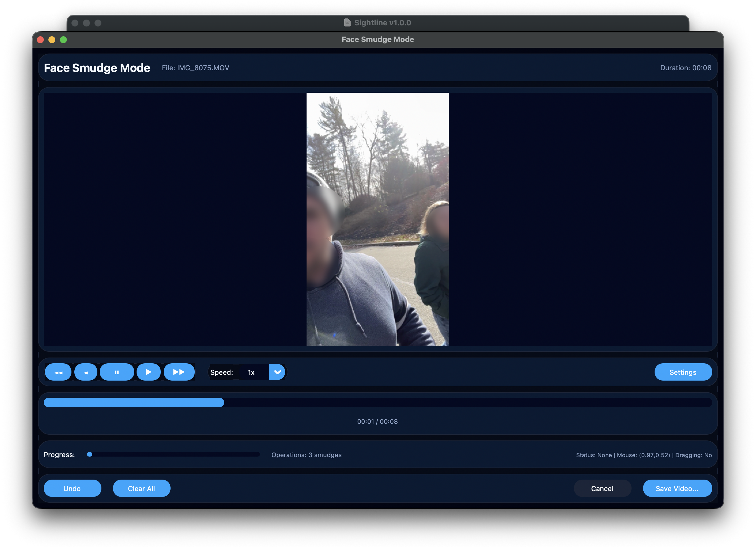Click the Sightline v1.0.0 title document icon
756x551 pixels.
(x=347, y=23)
